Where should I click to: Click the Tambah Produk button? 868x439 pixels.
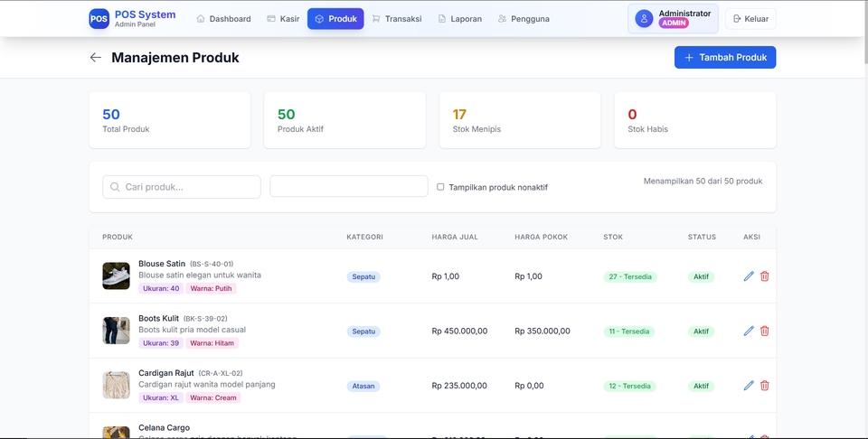point(724,58)
